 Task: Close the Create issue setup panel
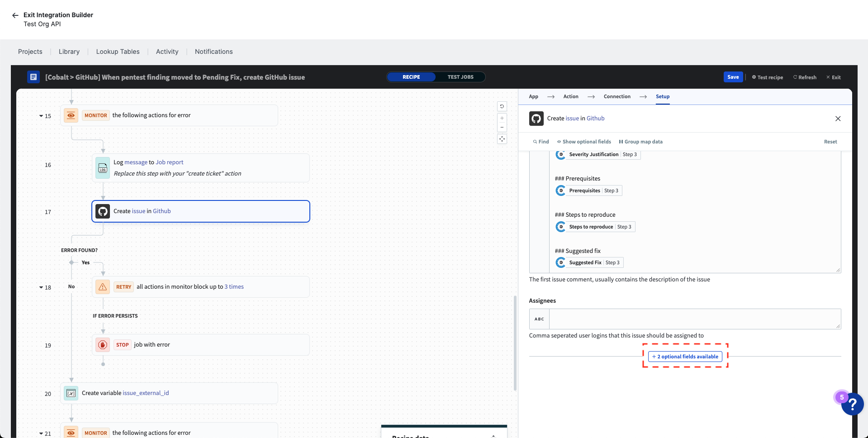click(x=838, y=119)
